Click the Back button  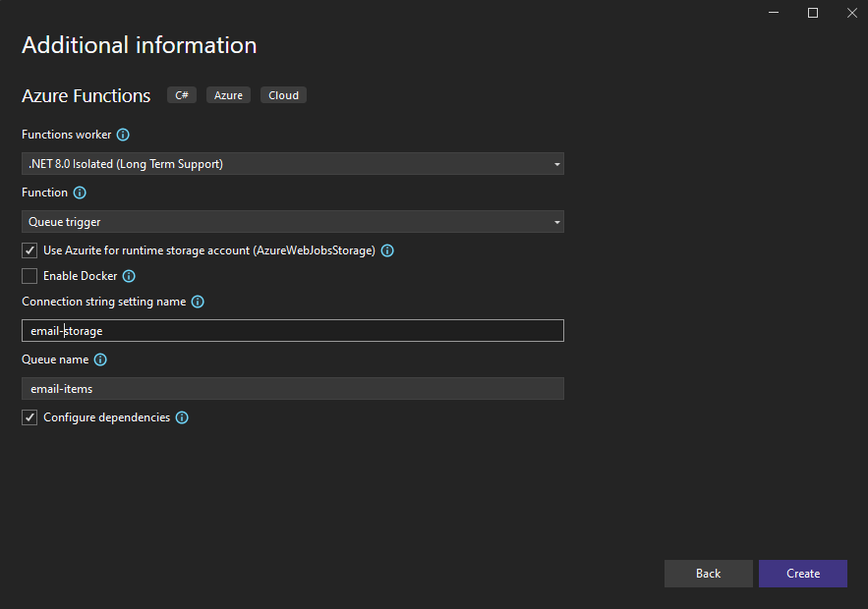click(708, 574)
